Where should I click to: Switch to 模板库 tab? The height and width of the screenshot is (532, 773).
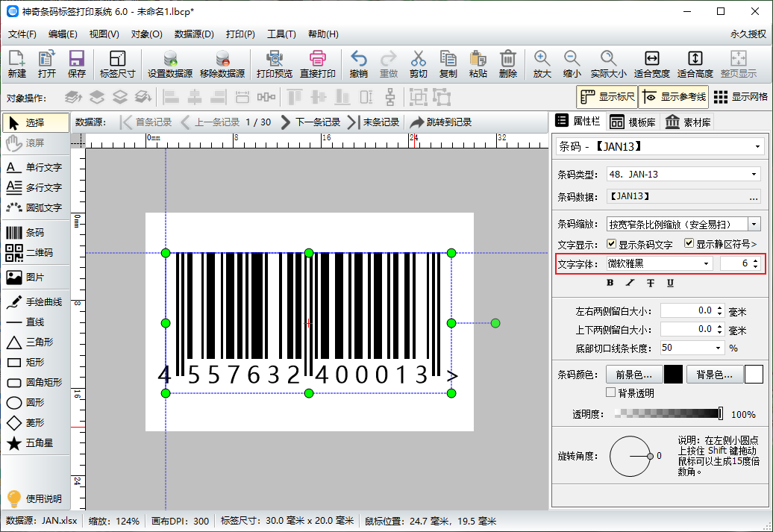tap(633, 122)
